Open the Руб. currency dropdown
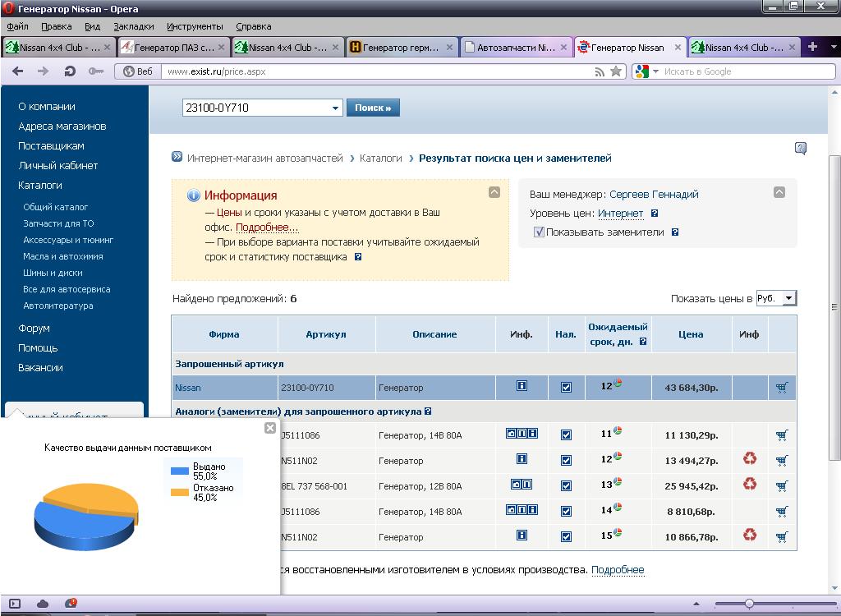This screenshot has width=841, height=616. pyautogui.click(x=776, y=298)
